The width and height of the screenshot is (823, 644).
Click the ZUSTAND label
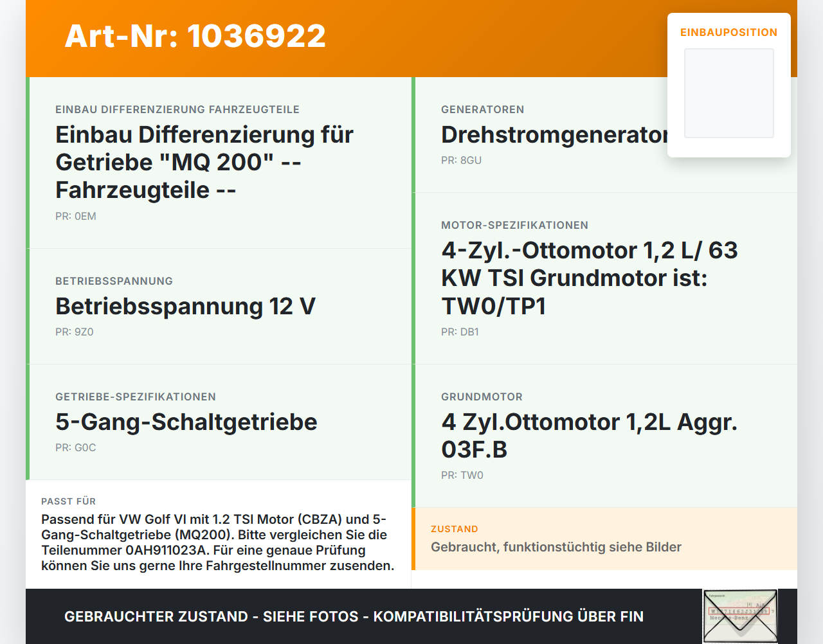455,529
